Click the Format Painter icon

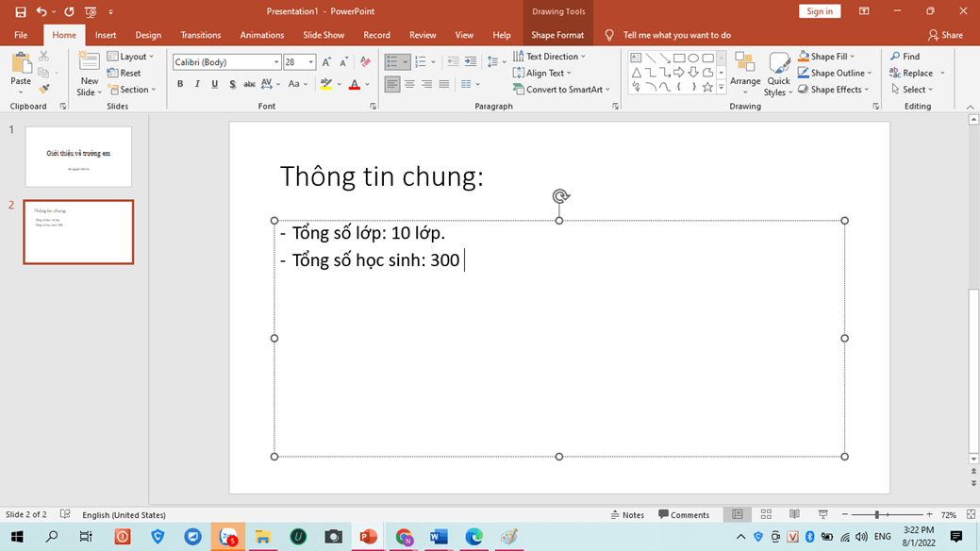coord(43,90)
